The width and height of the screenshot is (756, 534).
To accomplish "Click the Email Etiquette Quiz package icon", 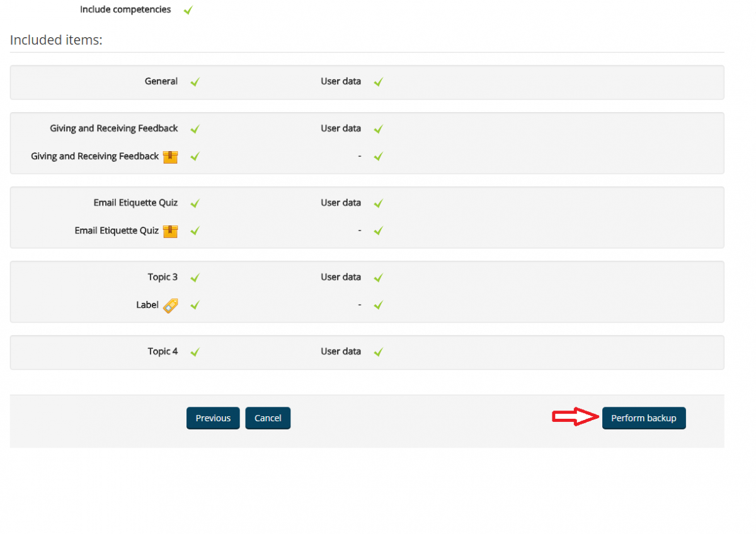I will [x=170, y=231].
